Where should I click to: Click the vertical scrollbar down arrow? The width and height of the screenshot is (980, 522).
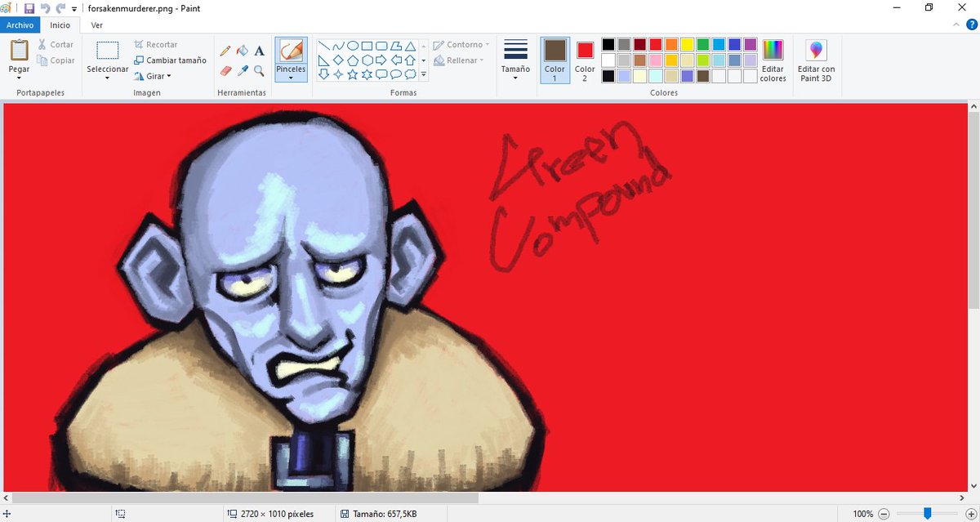974,486
